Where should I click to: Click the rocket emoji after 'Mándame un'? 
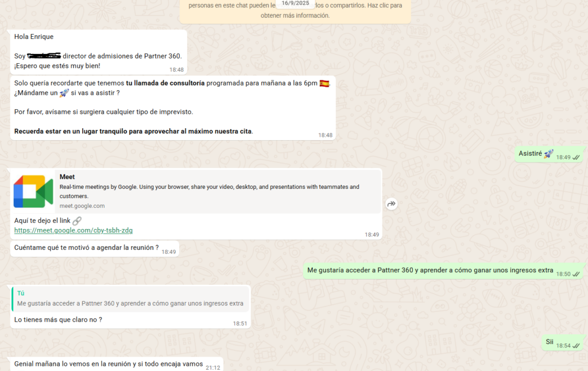pos(64,93)
